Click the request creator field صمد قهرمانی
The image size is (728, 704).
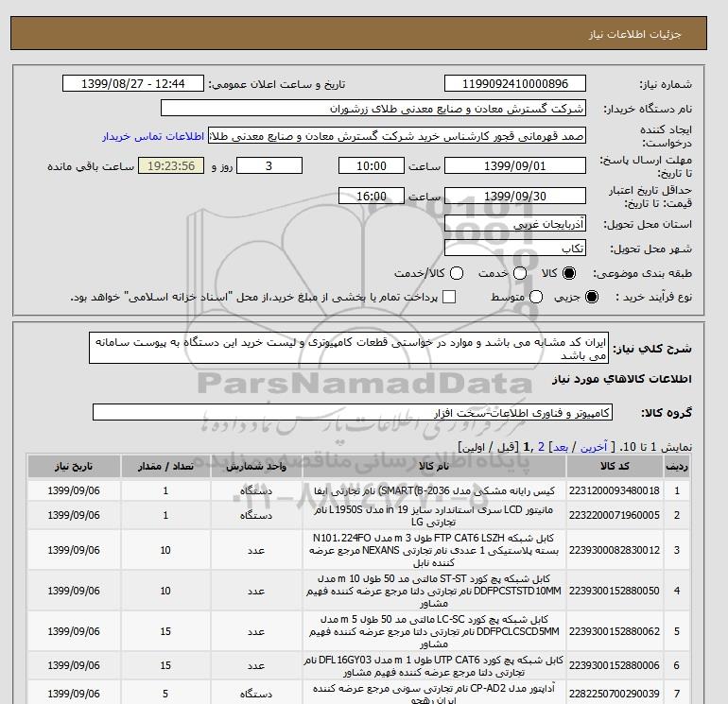pos(396,135)
